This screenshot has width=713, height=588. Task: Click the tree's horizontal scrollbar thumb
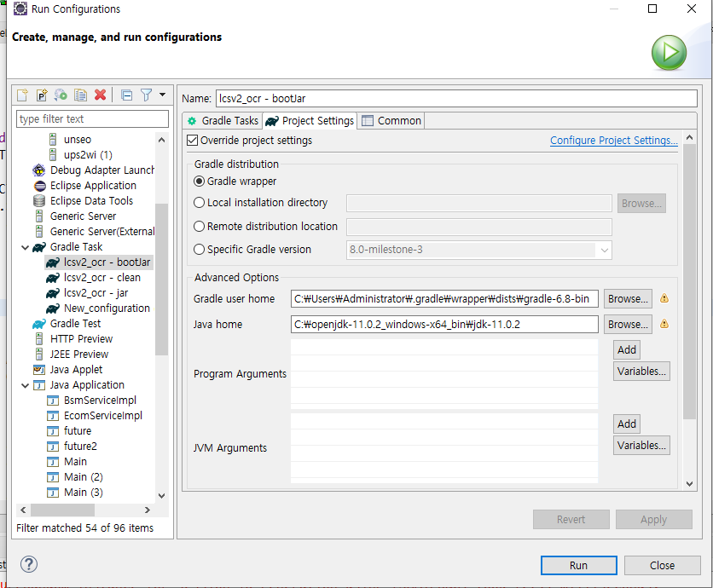[x=63, y=510]
